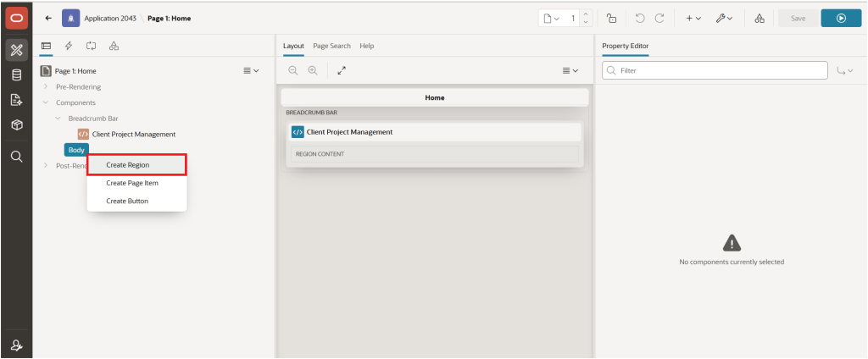Viewport: 868px width, 359px height.
Task: Click the Application 2043 rocket icon
Action: 71,19
